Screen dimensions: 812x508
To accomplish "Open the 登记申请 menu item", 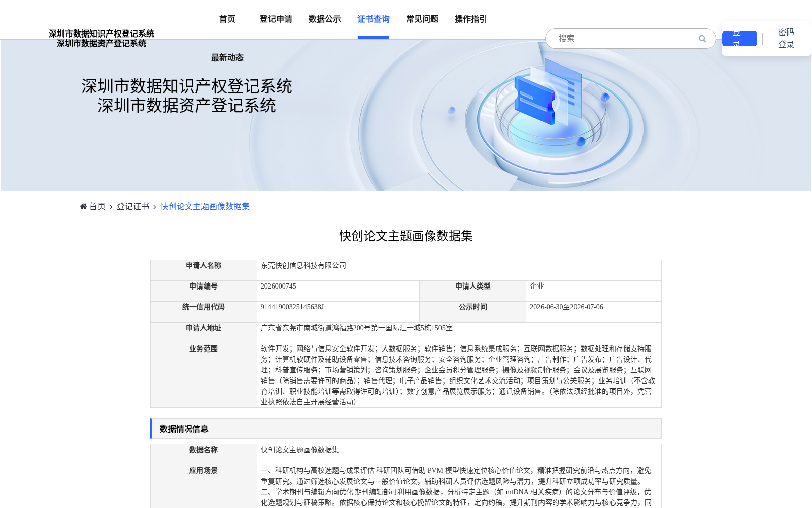I will (x=276, y=19).
